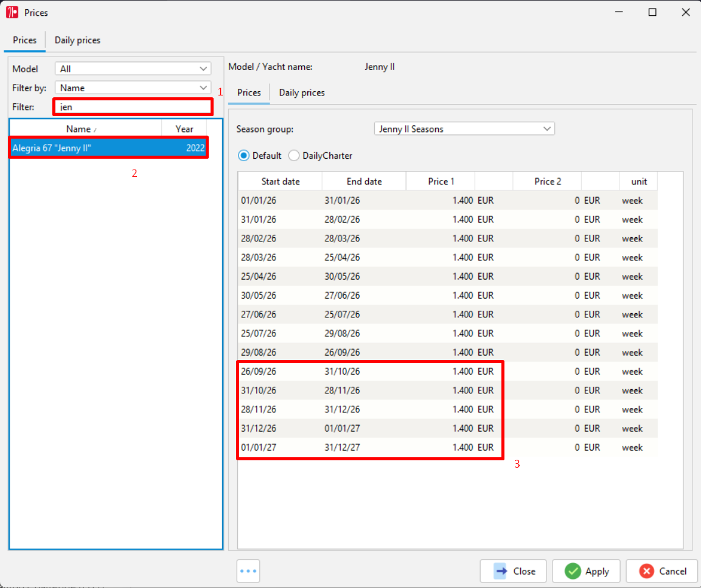This screenshot has width=701, height=588.
Task: Select Alegria 67 "Jenny II" yacht row
Action: tap(108, 148)
